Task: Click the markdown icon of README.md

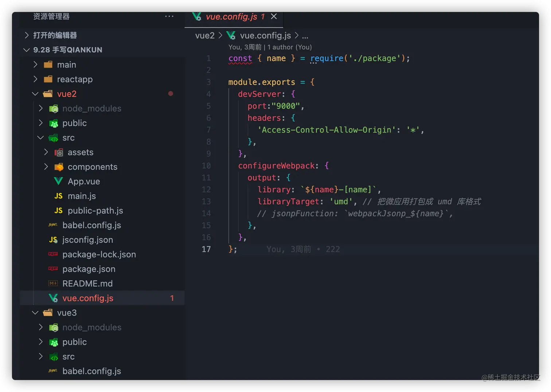Action: click(x=53, y=283)
